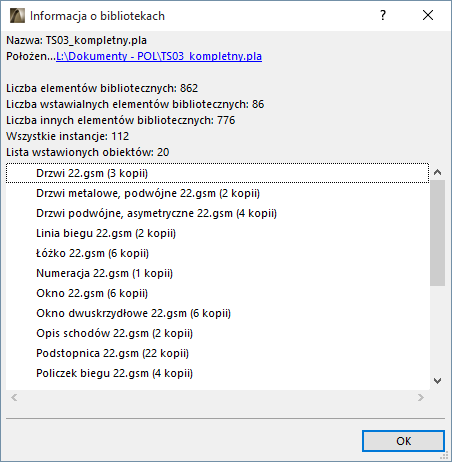
Task: Click Liczba elementów bibliotecznych: 862 text
Action: click(102, 88)
